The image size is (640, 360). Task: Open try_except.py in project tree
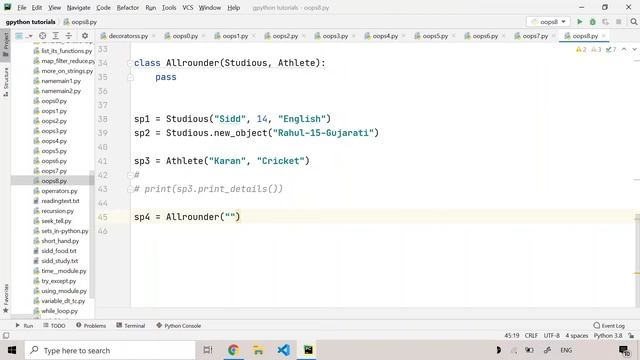point(58,281)
